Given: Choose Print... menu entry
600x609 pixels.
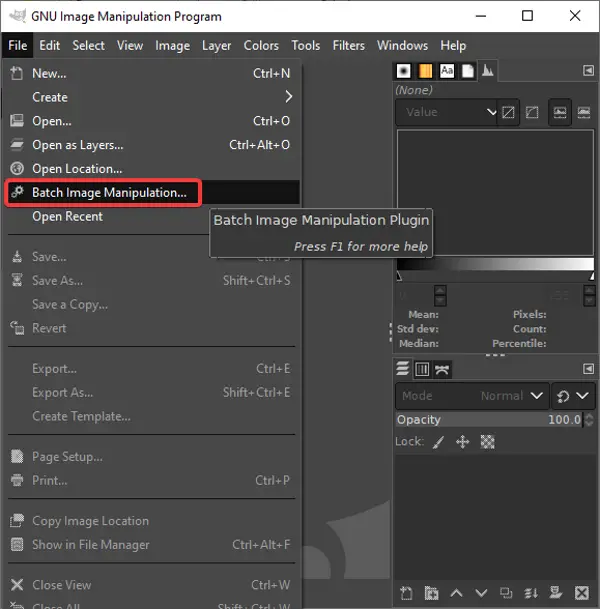Looking at the screenshot, I should point(151,480).
